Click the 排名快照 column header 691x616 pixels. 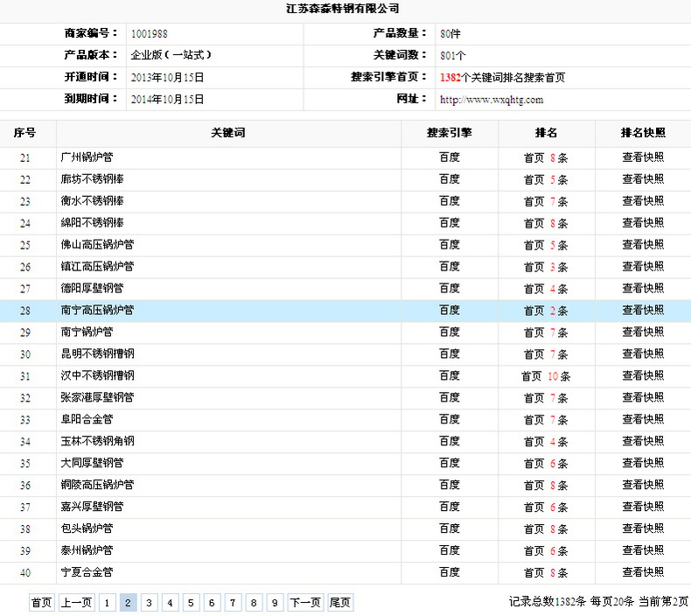coord(643,133)
